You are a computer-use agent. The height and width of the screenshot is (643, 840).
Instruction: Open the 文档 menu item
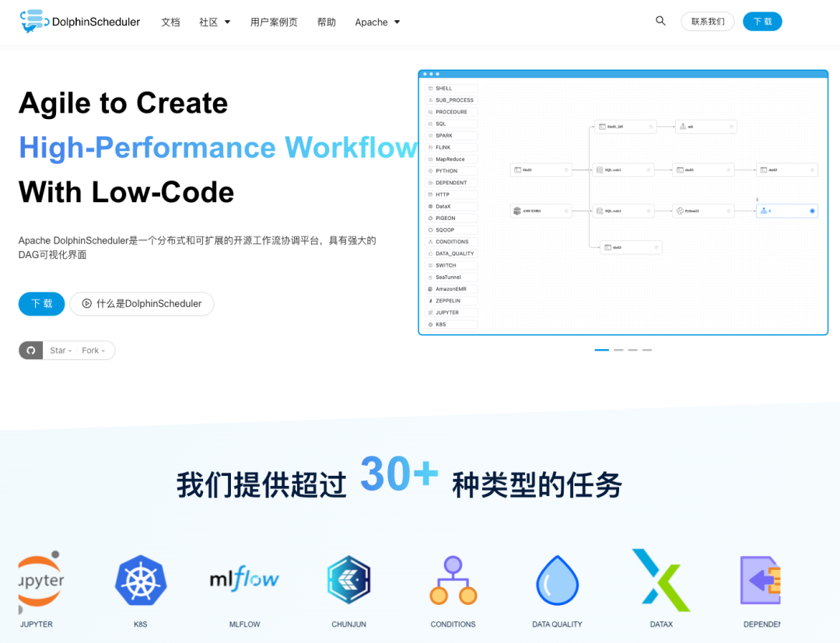click(170, 22)
